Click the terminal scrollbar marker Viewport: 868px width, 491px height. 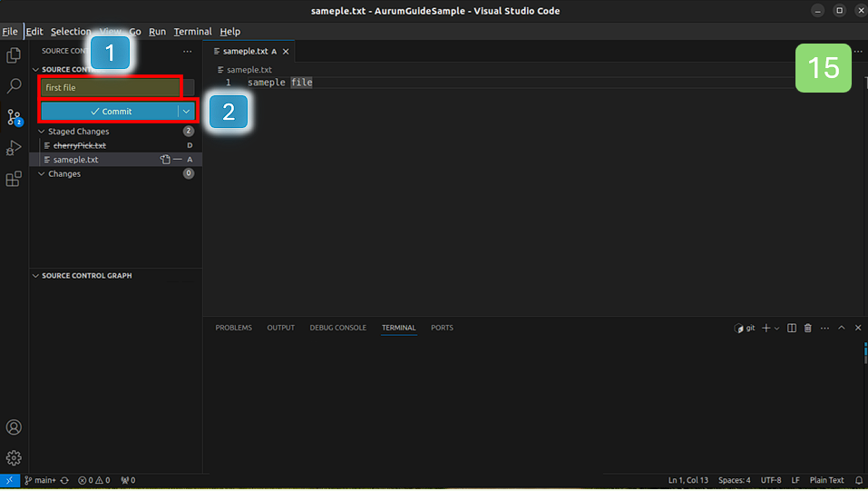coord(866,353)
